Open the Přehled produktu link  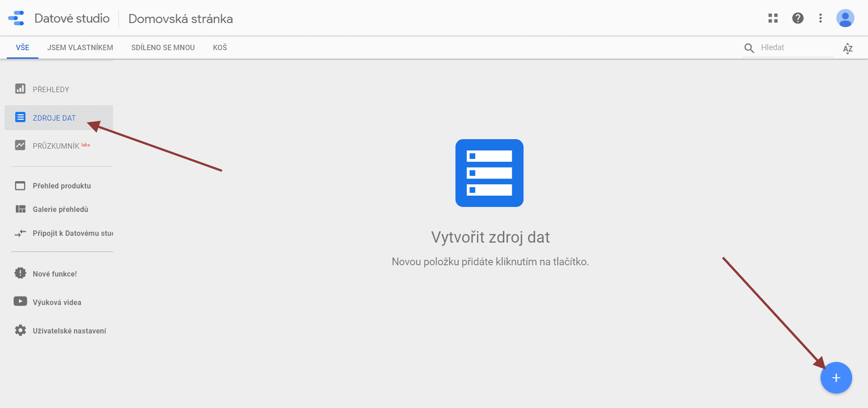pos(61,186)
